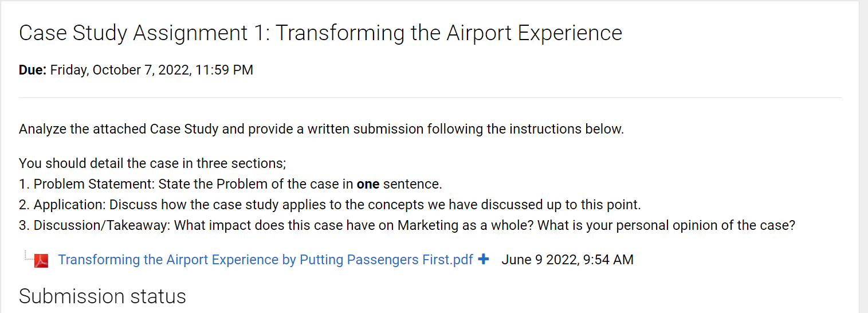Click the June 9 2022, 9:54 AM timestamp
The height and width of the screenshot is (313, 868).
click(567, 260)
